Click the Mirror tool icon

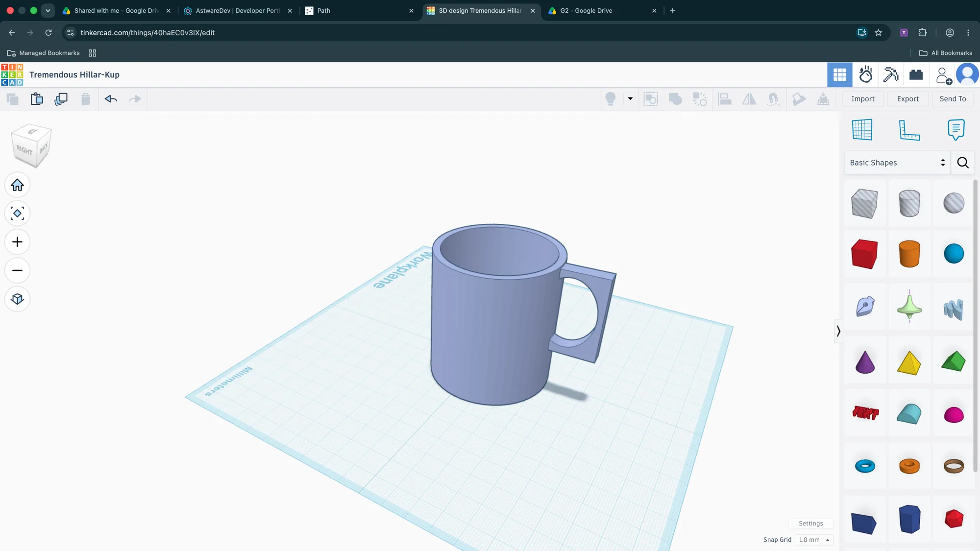(749, 99)
